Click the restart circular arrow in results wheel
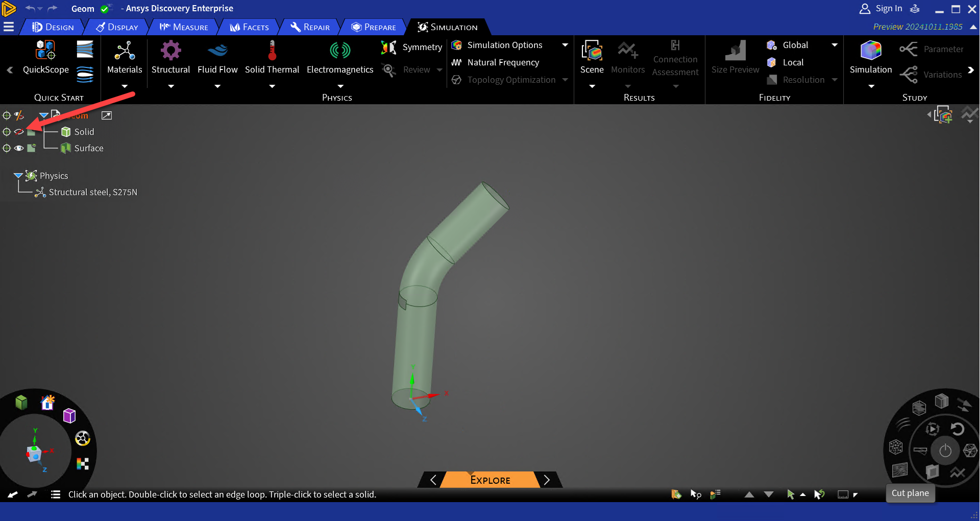This screenshot has height=521, width=980. coord(958,429)
